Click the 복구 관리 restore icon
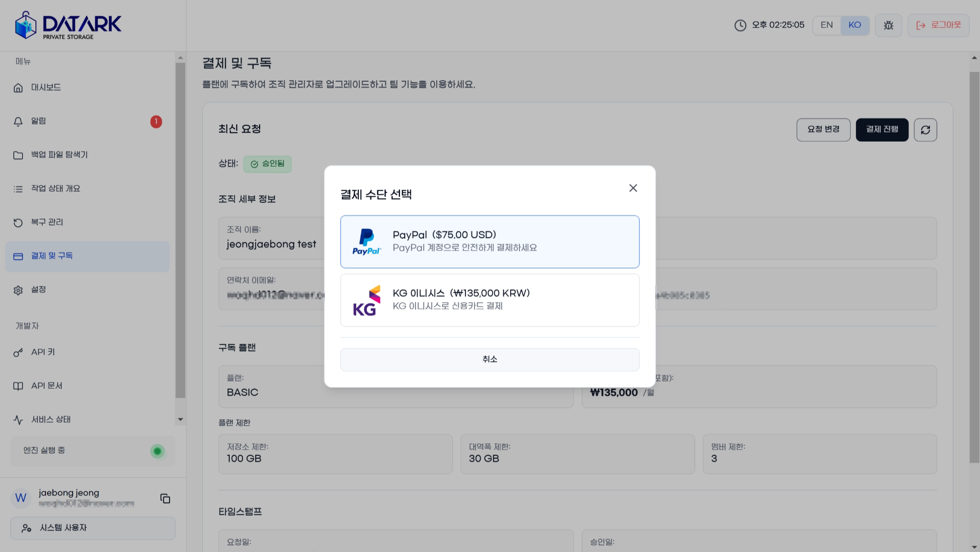The height and width of the screenshot is (552, 980). click(x=18, y=223)
